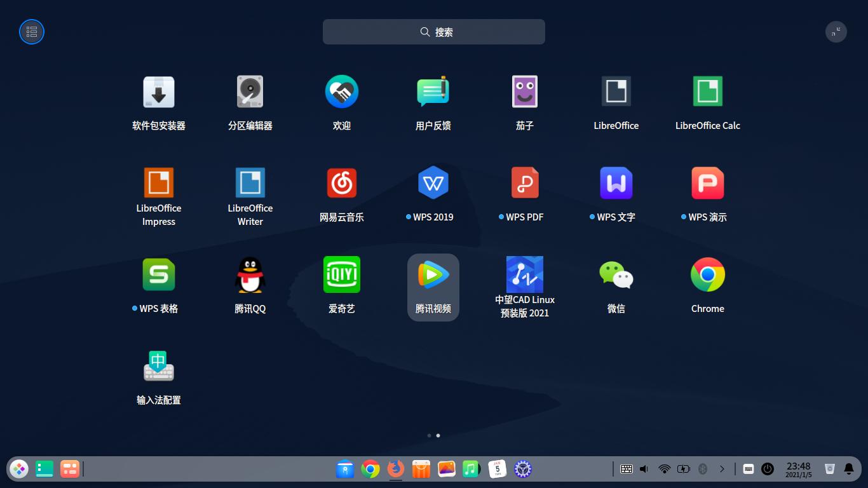Launch LibreOffice Calc
The width and height of the screenshot is (868, 488).
pyautogui.click(x=707, y=91)
